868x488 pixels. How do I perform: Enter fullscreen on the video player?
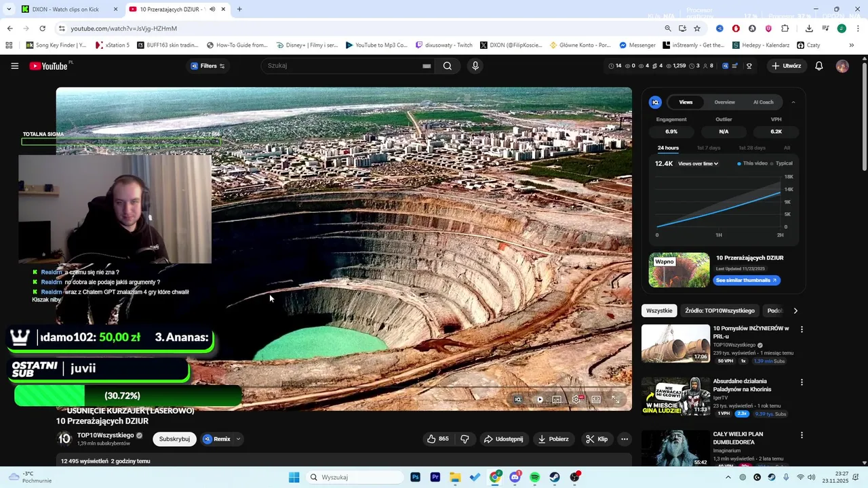616,399
